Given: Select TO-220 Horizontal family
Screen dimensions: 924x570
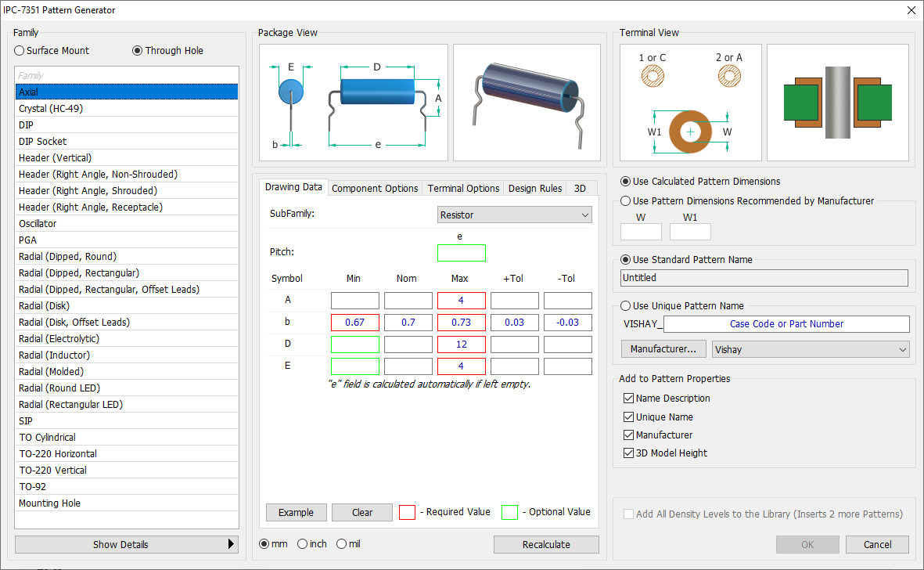Looking at the screenshot, I should [x=127, y=454].
